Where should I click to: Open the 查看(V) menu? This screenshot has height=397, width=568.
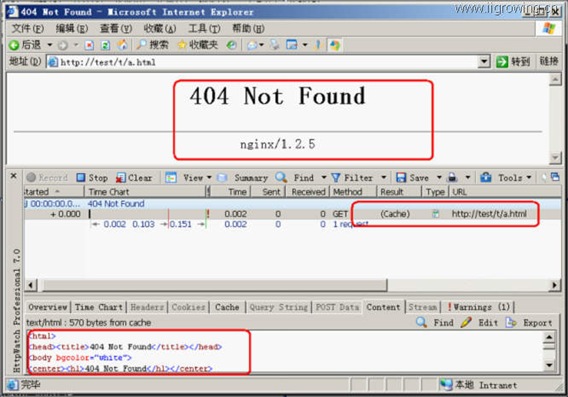116,28
